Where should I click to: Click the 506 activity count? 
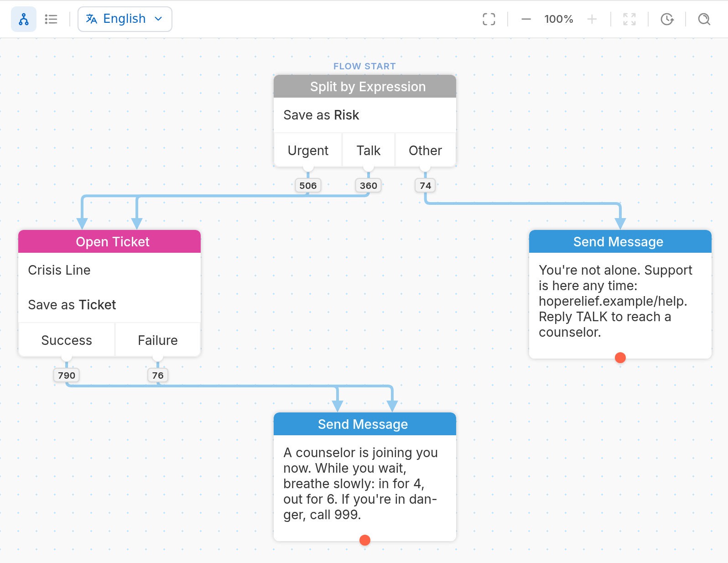click(308, 186)
